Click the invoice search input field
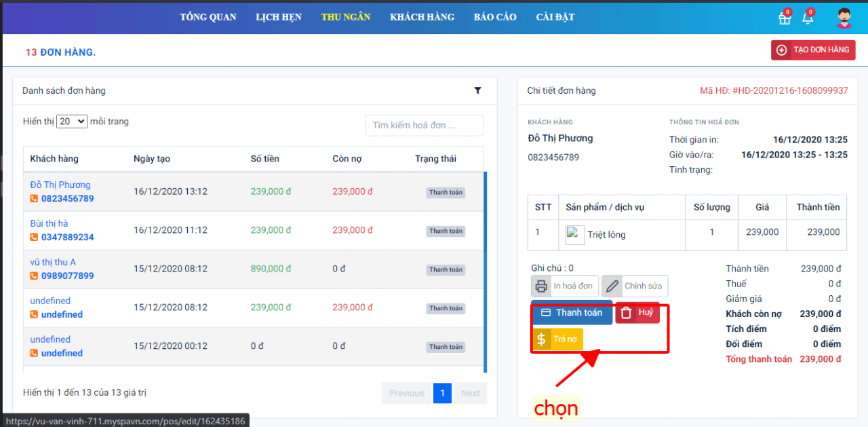This screenshot has width=868, height=427. pos(424,126)
